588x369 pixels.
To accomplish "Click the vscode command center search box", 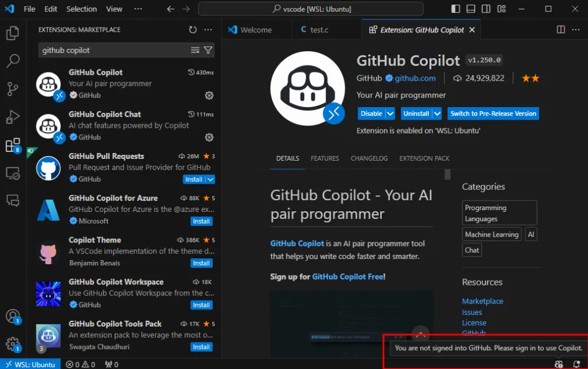I will coord(310,9).
